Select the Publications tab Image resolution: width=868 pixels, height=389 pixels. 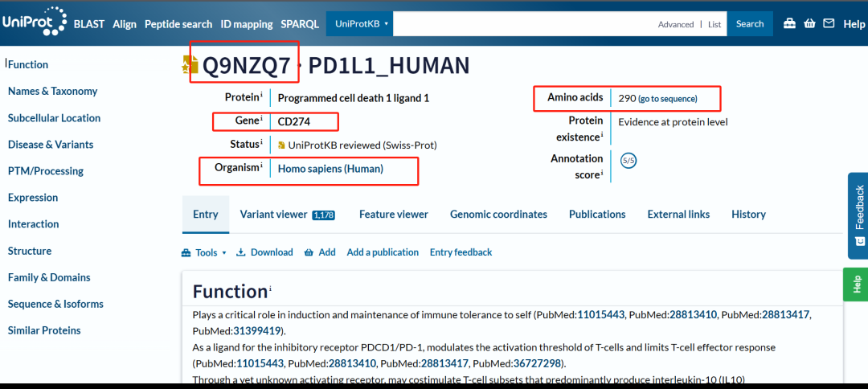pos(597,215)
